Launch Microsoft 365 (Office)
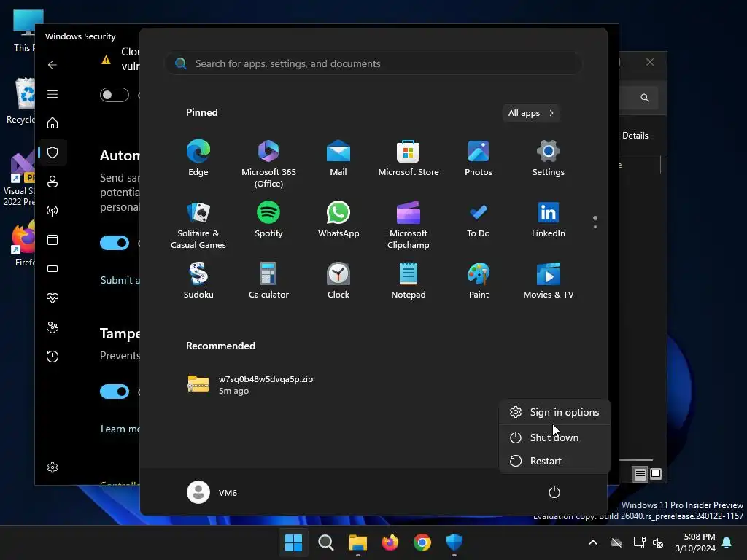 pyautogui.click(x=268, y=164)
